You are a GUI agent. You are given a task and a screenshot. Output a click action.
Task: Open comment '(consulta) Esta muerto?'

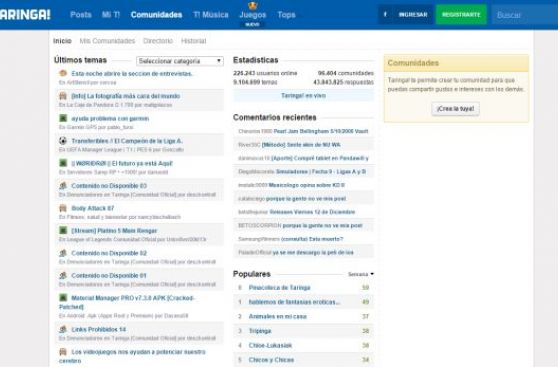pos(312,239)
